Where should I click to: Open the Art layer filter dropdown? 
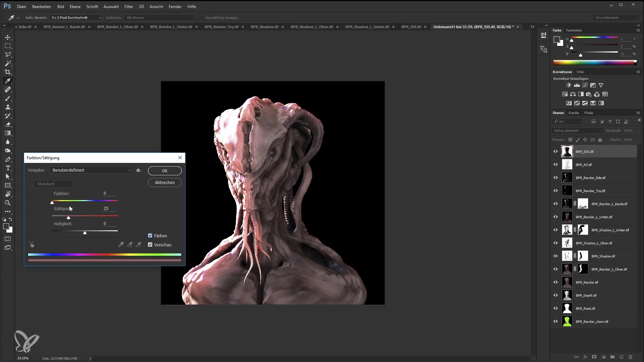click(568, 121)
